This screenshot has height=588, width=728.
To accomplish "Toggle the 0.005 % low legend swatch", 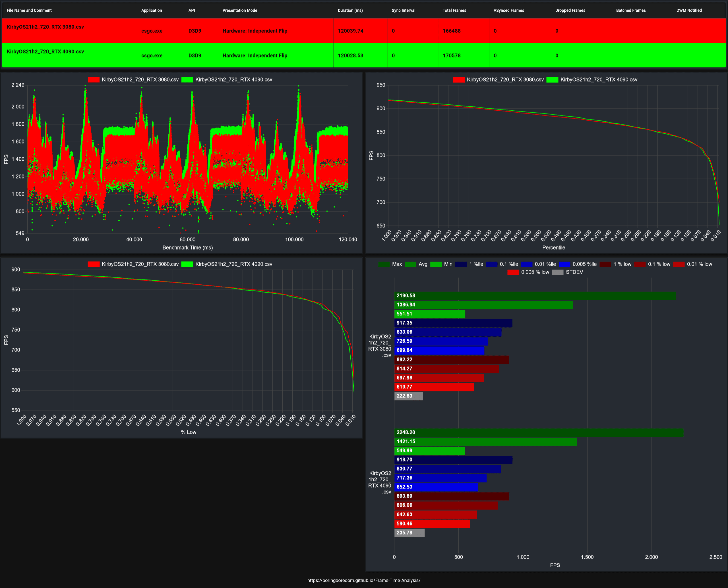I will [513, 272].
